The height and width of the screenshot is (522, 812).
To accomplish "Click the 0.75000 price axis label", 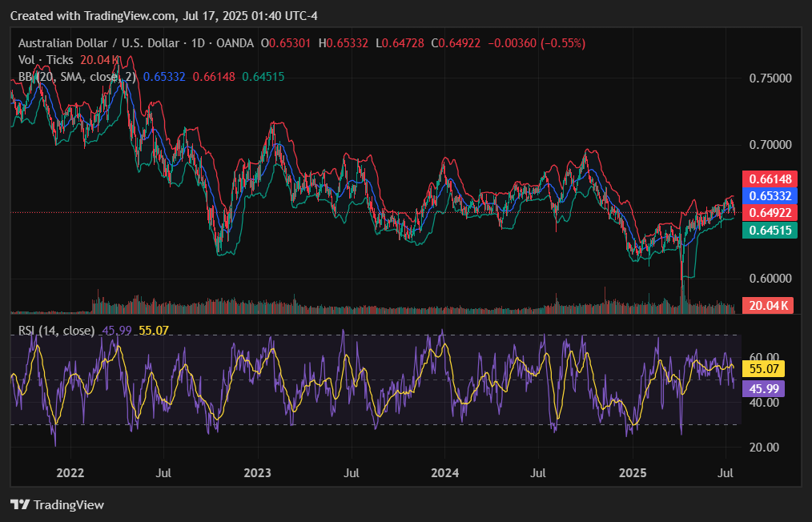I will (770, 78).
